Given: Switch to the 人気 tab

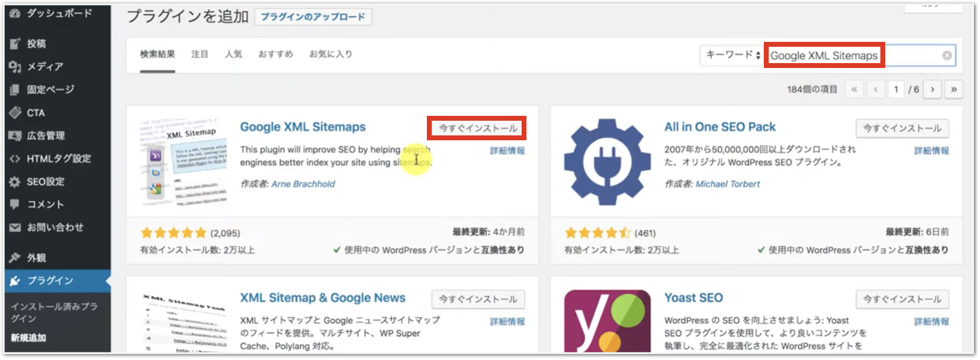Looking at the screenshot, I should tap(234, 54).
